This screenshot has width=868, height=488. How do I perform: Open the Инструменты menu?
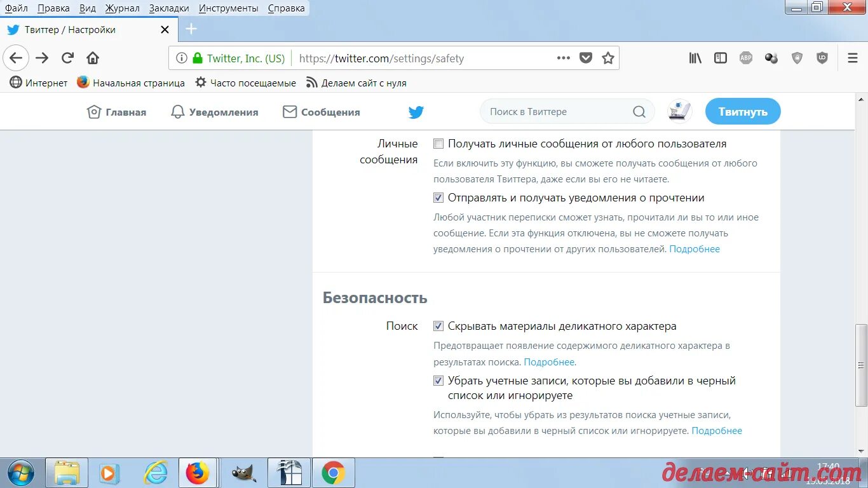click(228, 8)
